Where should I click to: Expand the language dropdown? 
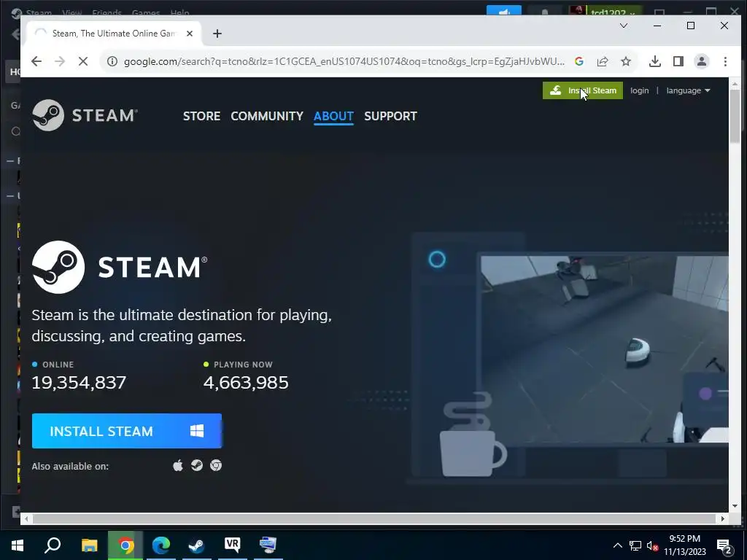[x=688, y=90]
